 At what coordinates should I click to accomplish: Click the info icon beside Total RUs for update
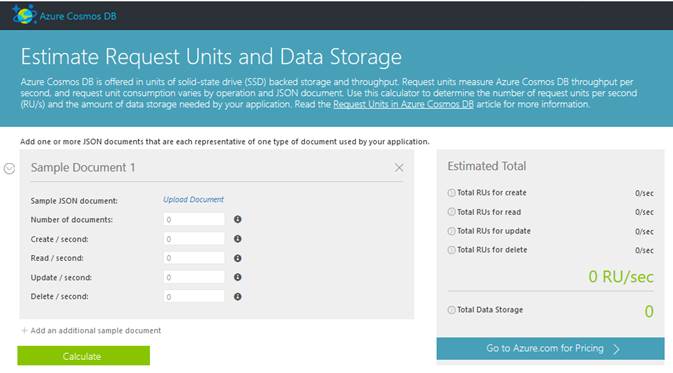(451, 231)
